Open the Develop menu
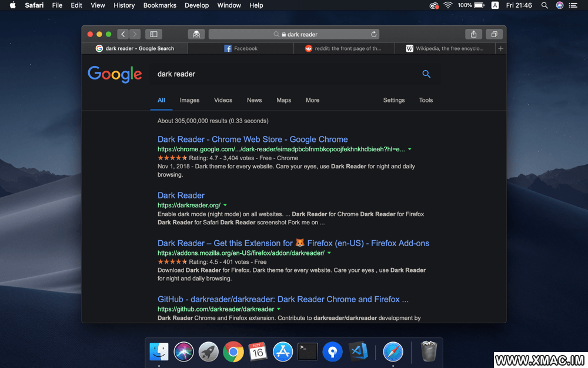Image resolution: width=588 pixels, height=368 pixels. (196, 5)
